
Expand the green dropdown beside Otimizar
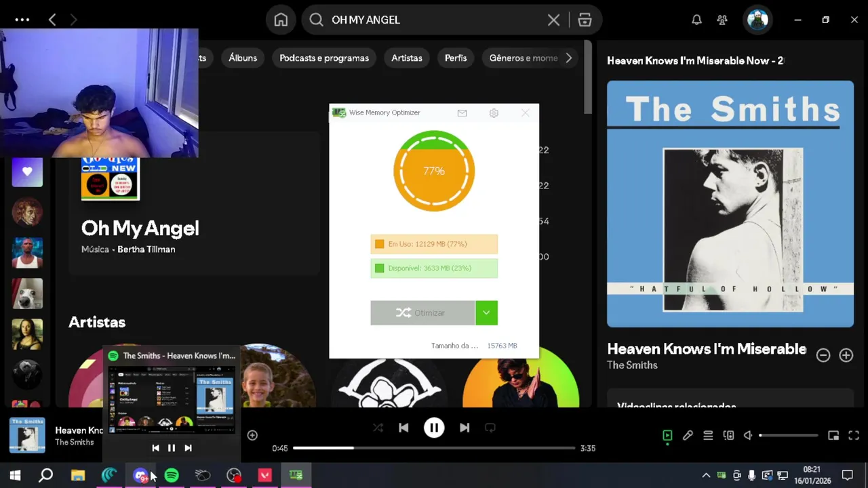486,312
